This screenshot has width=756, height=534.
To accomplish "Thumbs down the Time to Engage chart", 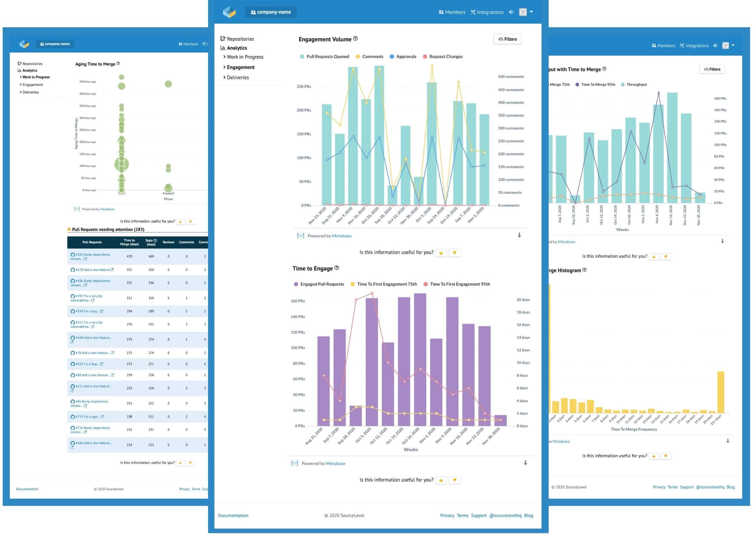I will (455, 480).
